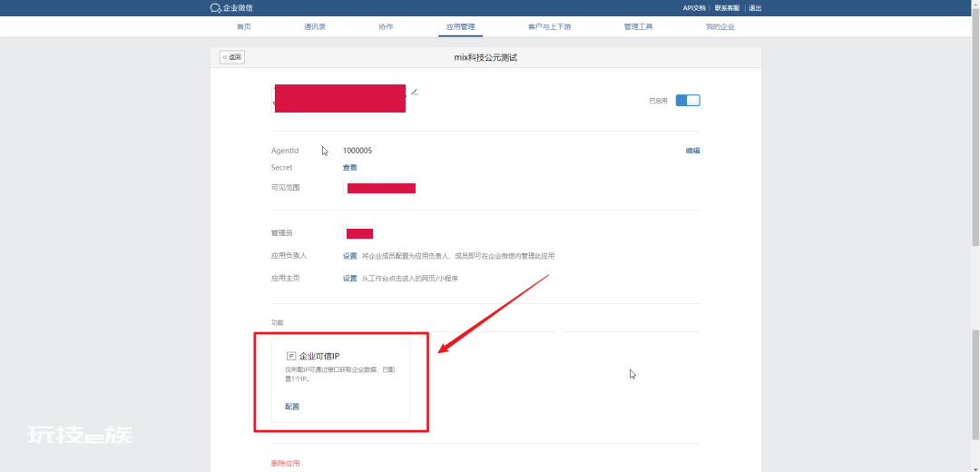Click 设置 for 应用主页
The height and width of the screenshot is (472, 980).
pos(350,279)
